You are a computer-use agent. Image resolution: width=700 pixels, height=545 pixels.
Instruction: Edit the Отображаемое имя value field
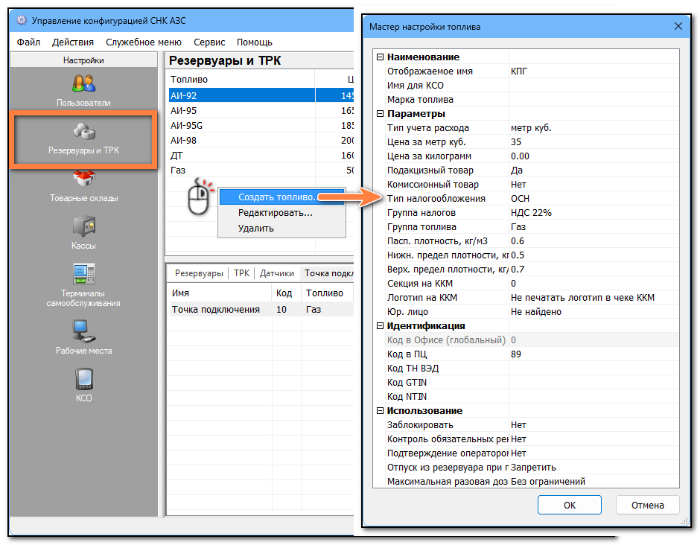click(x=593, y=71)
